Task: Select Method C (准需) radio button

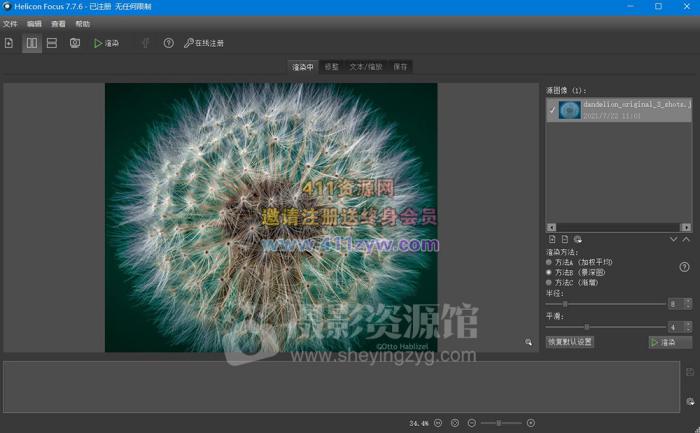Action: pos(549,282)
